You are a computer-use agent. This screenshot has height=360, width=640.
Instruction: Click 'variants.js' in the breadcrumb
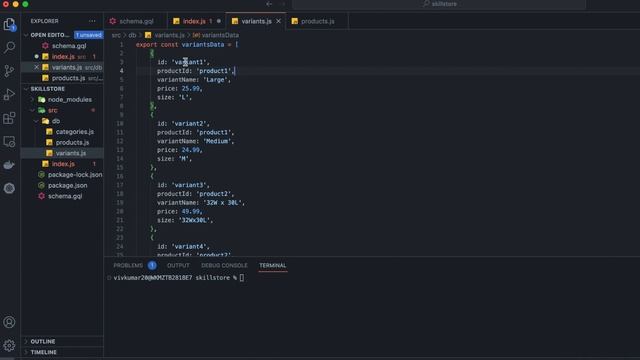pyautogui.click(x=169, y=36)
